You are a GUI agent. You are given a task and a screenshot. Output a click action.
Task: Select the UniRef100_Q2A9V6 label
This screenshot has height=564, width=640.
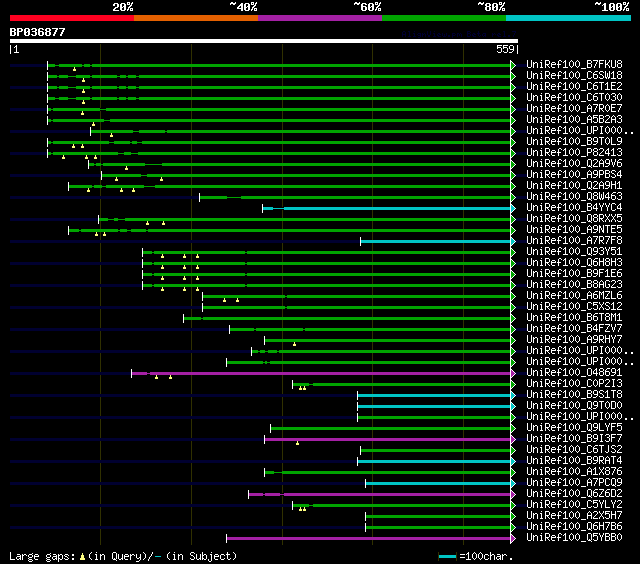pyautogui.click(x=574, y=164)
